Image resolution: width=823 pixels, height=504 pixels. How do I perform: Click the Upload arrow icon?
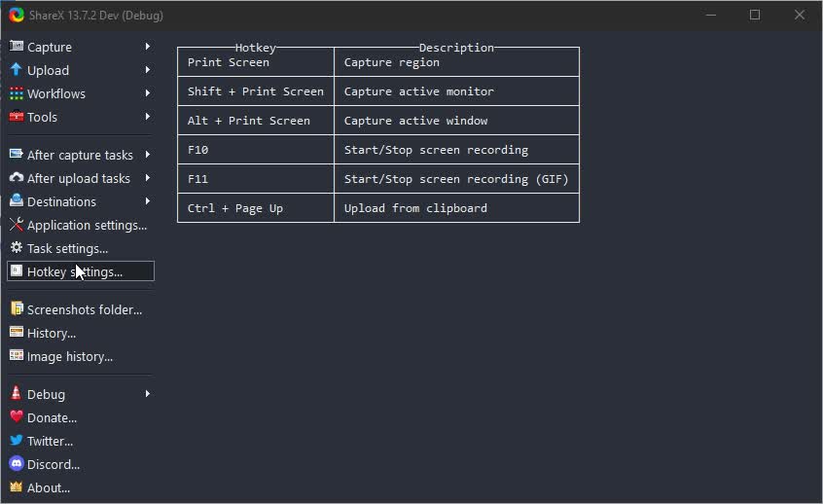[x=17, y=70]
